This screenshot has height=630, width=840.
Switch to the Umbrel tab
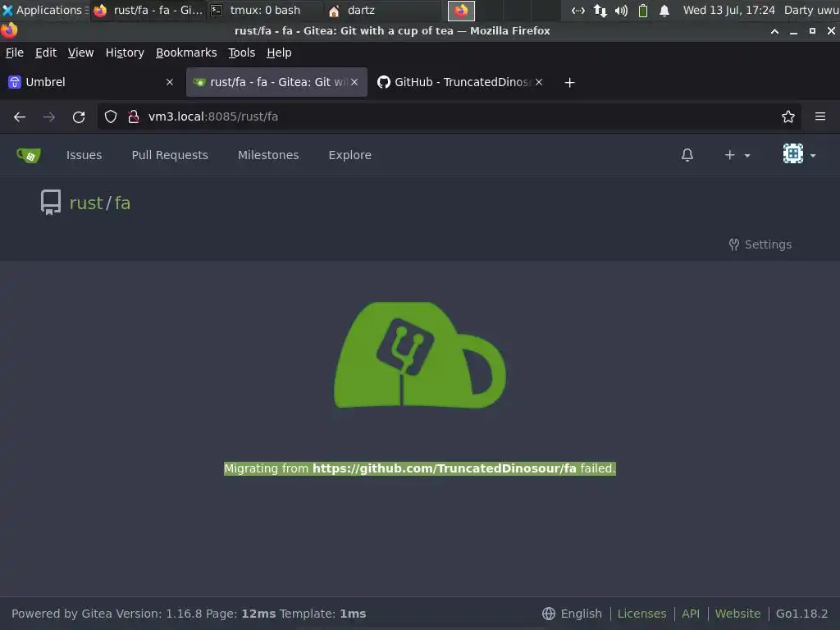pos(92,82)
